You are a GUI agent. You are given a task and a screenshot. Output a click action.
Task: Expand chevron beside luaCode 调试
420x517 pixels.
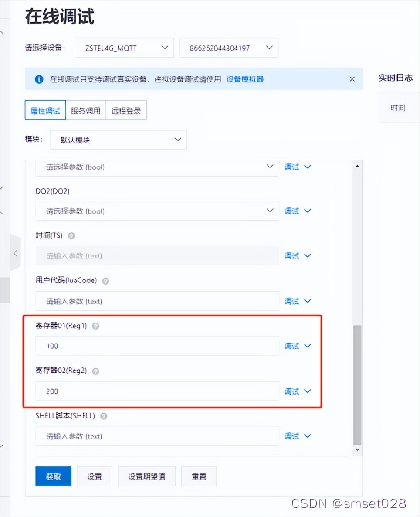pyautogui.click(x=307, y=301)
